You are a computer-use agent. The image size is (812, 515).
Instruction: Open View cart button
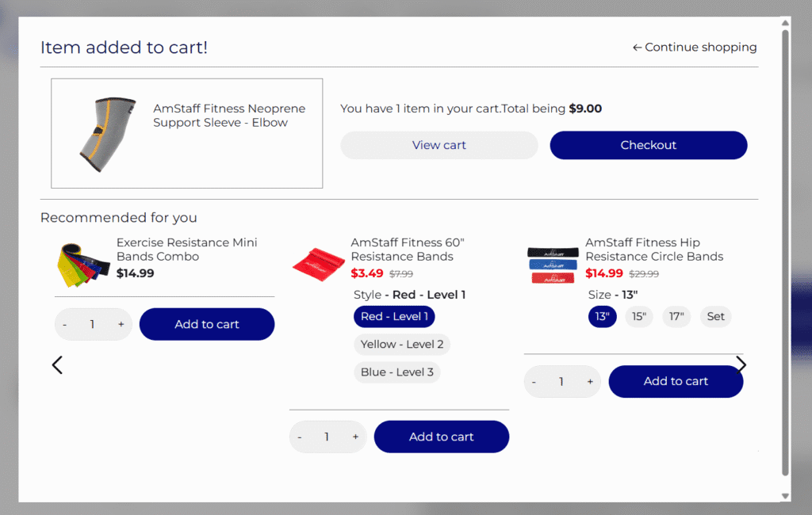tap(439, 145)
